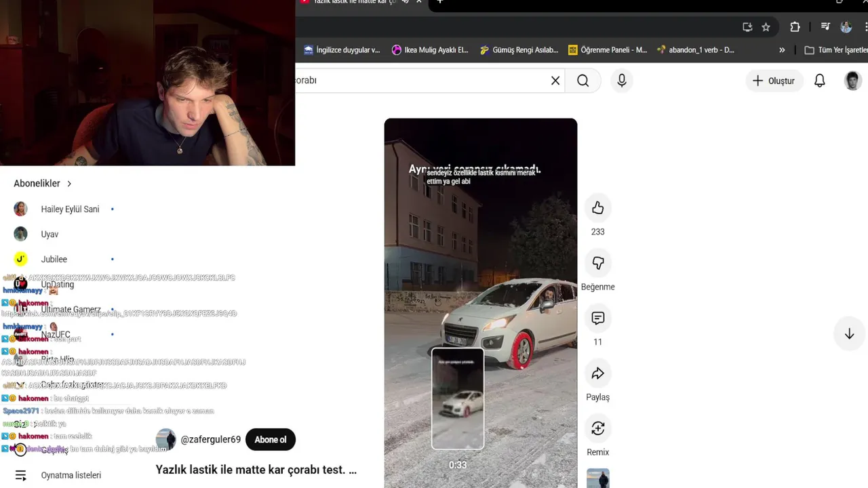The height and width of the screenshot is (488, 868).
Task: Open Öğrenme Paneli bookmark
Action: click(608, 50)
